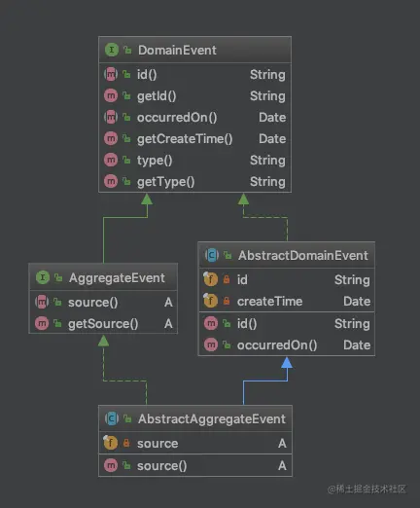420x508 pixels.
Task: Click abstract method icon beside AggregateEvent source()
Action: tap(42, 302)
